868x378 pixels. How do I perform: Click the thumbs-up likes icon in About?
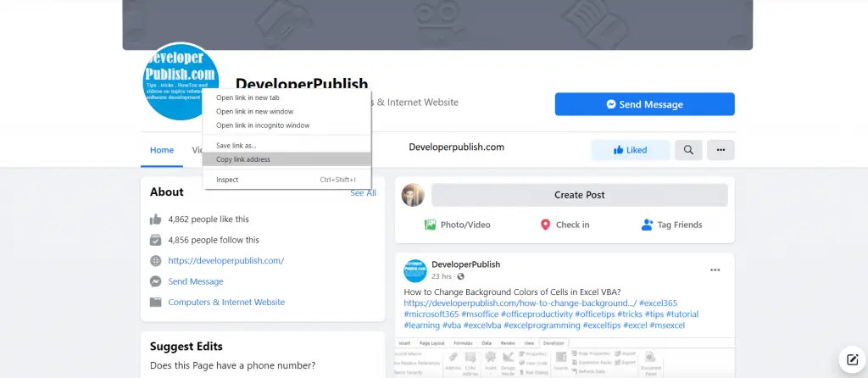(156, 220)
